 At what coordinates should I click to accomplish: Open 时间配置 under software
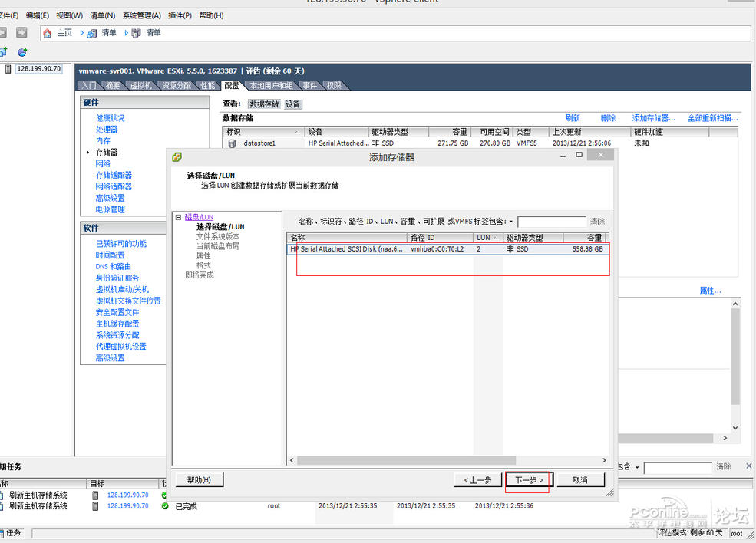tap(110, 255)
